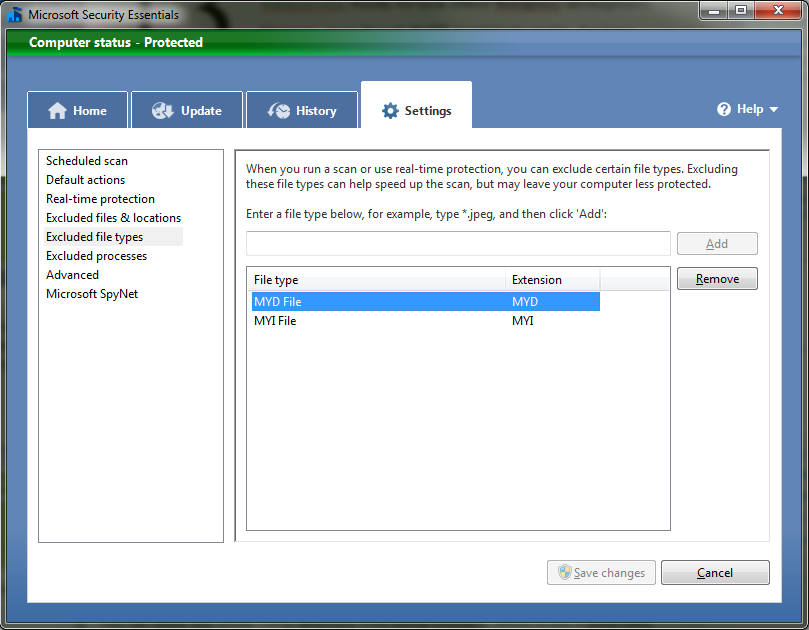Select Real-time protection settings
This screenshot has width=809, height=630.
pyautogui.click(x=100, y=199)
